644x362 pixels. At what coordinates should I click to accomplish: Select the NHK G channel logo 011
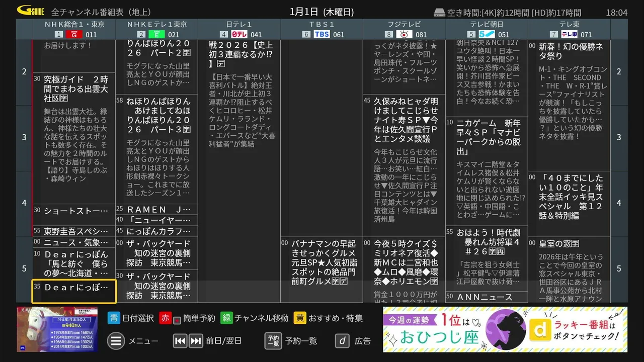click(74, 34)
